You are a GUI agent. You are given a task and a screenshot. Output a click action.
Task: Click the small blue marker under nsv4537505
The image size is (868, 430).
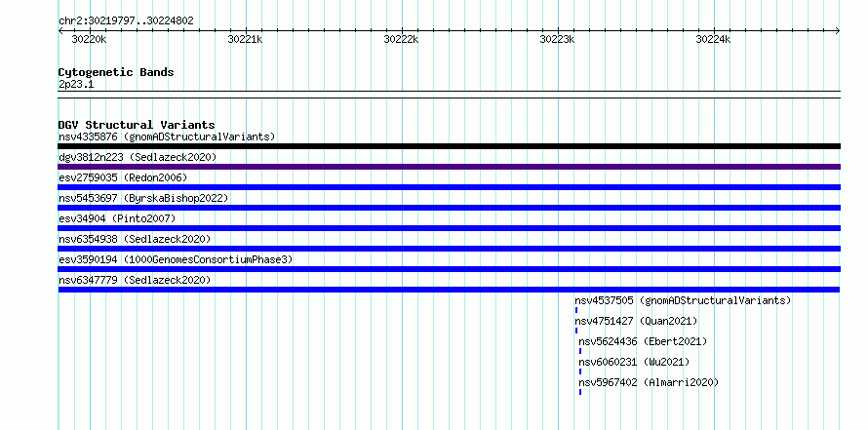pos(576,310)
